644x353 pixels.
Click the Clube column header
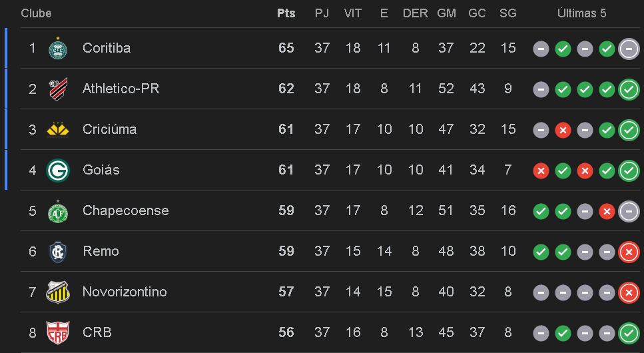coord(36,13)
